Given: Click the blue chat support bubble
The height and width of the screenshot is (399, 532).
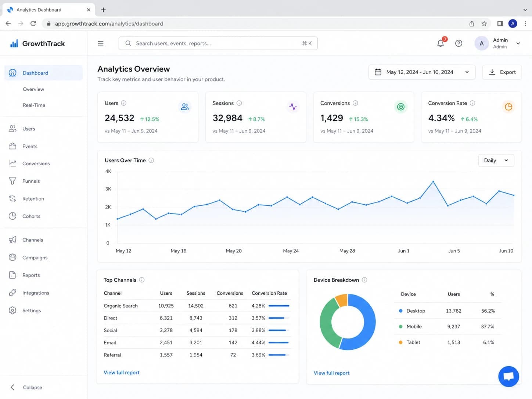Looking at the screenshot, I should point(508,376).
